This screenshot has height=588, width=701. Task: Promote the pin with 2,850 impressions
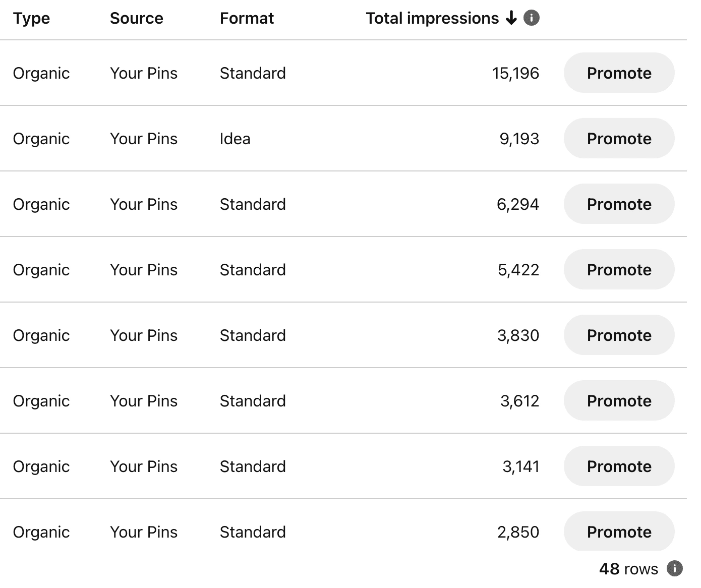619,532
